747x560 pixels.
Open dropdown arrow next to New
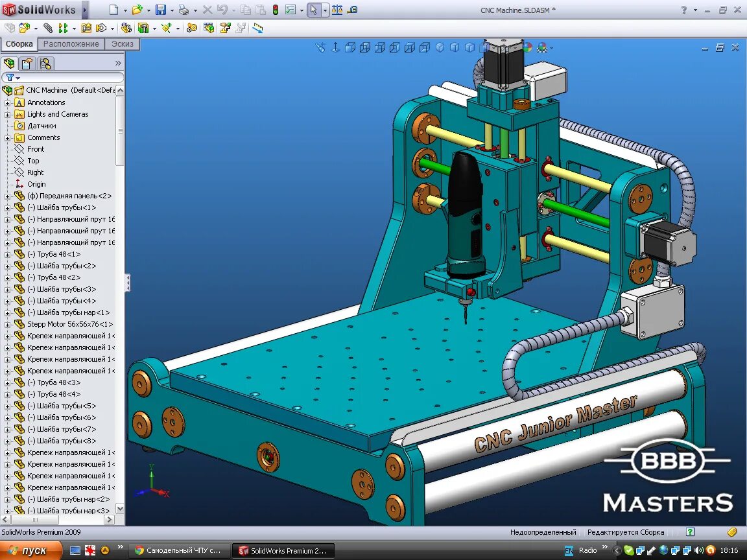click(124, 10)
